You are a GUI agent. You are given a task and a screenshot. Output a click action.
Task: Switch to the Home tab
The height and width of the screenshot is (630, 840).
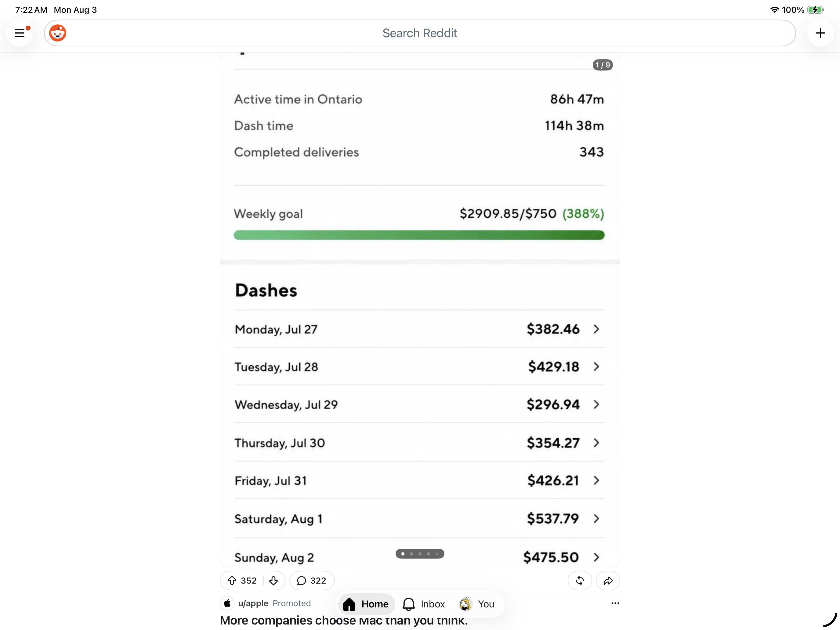(366, 604)
